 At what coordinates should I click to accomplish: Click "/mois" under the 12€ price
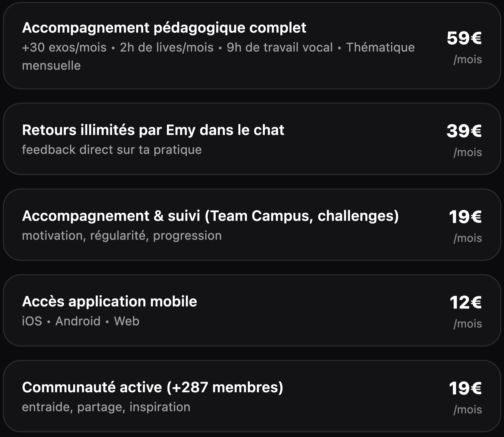coord(467,324)
